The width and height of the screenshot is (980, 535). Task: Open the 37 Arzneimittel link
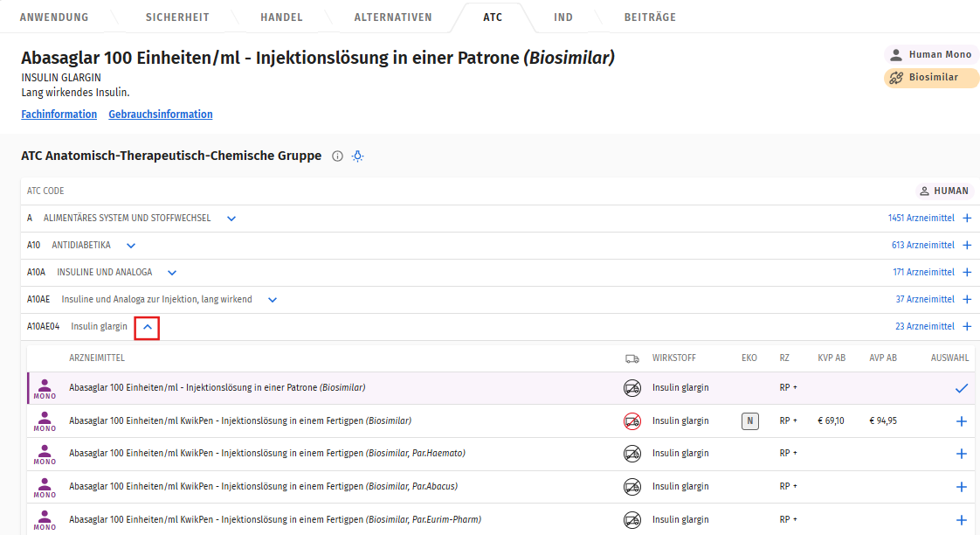(925, 299)
